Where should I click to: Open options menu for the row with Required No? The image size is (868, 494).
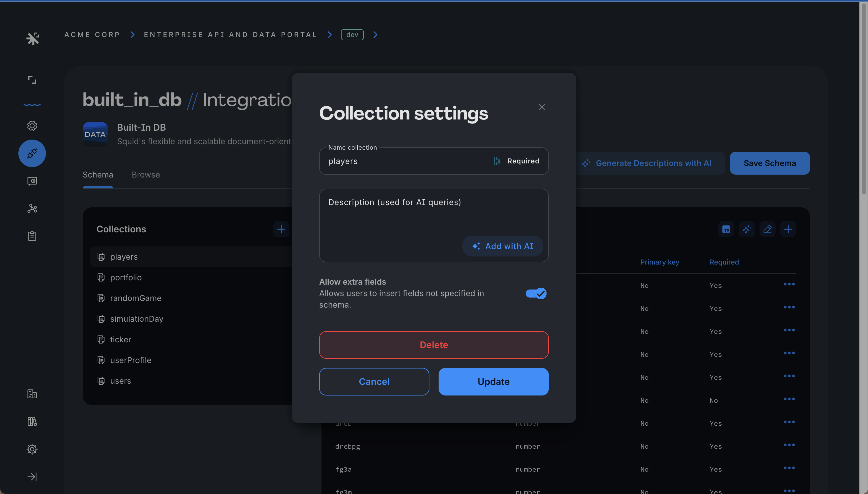point(789,399)
